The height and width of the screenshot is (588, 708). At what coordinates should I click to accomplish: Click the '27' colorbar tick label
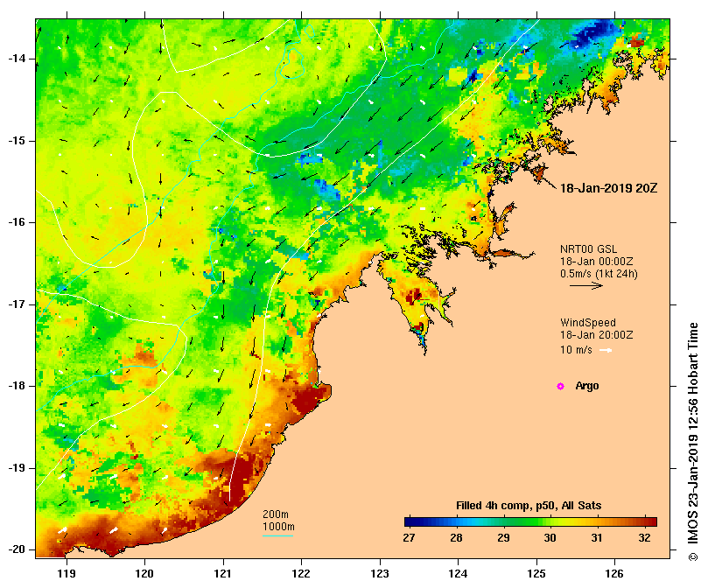click(409, 538)
